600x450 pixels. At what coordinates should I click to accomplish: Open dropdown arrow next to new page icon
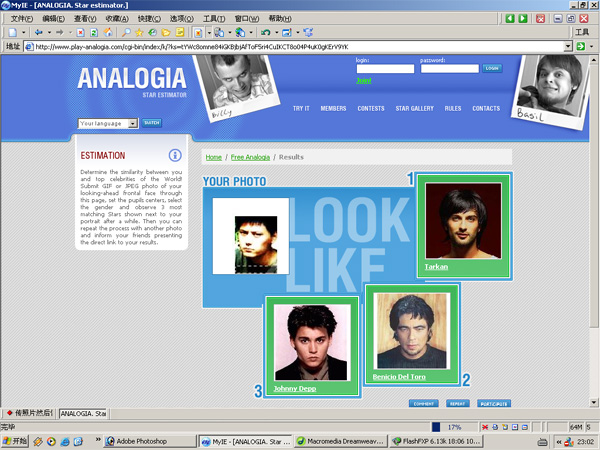[x=23, y=33]
